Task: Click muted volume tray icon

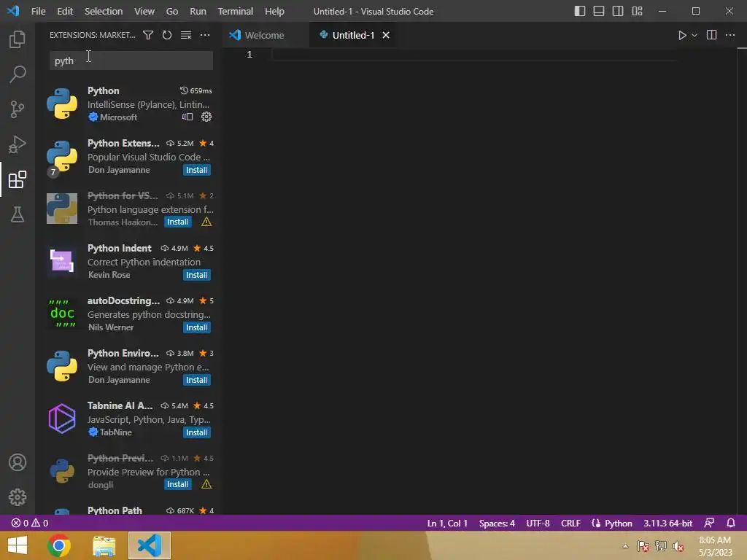Action: (678, 546)
